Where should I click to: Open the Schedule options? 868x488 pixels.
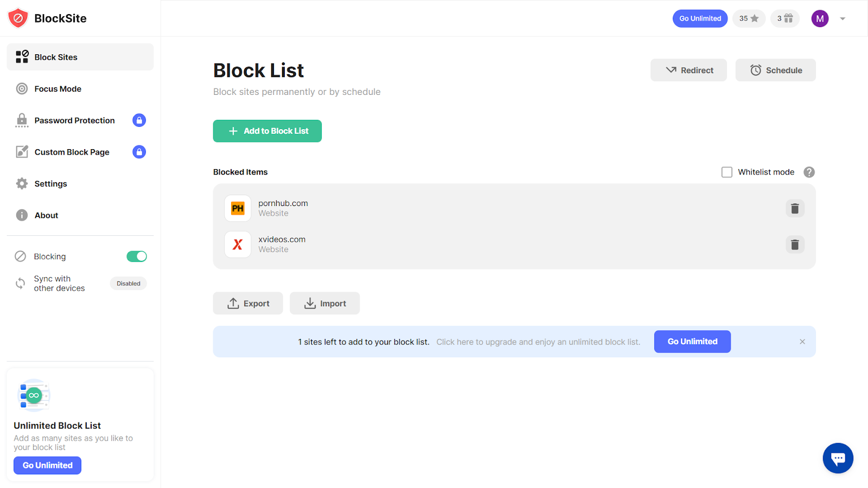775,70
